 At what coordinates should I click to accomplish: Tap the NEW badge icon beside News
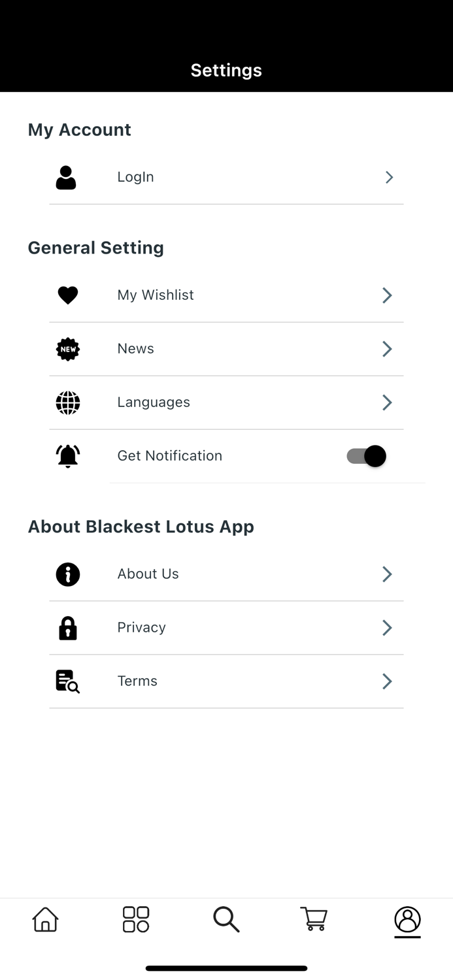[x=67, y=349]
